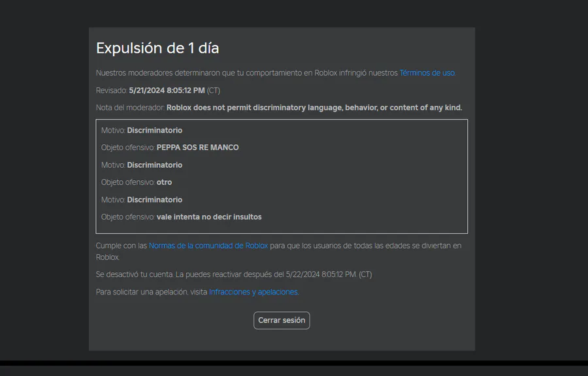Click offensive item PEPPA SOS RE MANCO

[x=197, y=148]
